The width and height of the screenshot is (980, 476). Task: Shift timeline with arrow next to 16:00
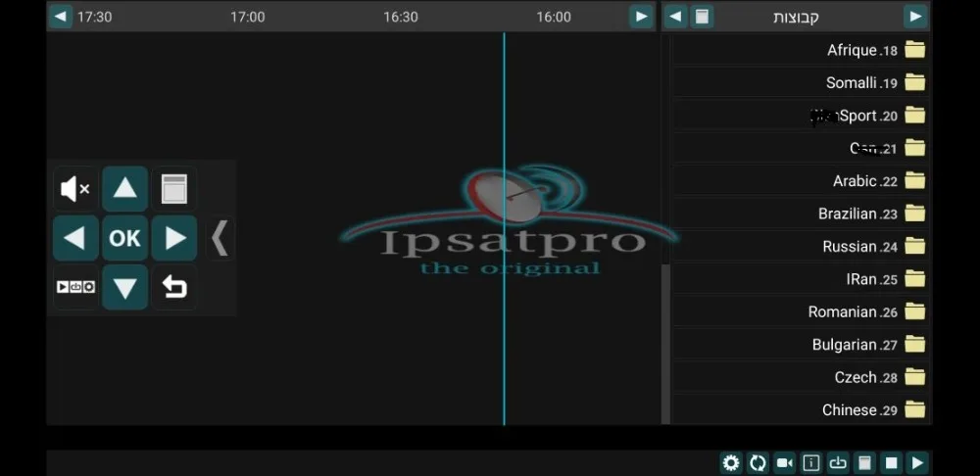click(x=641, y=17)
